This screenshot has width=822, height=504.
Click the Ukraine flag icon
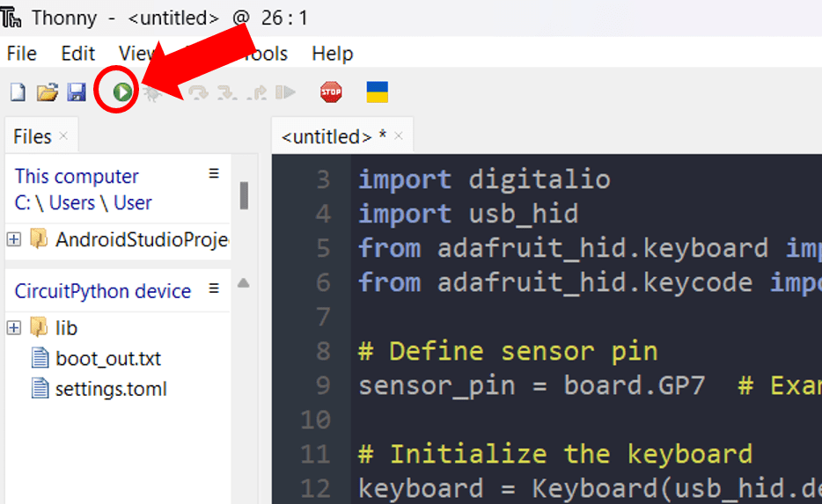[377, 91]
